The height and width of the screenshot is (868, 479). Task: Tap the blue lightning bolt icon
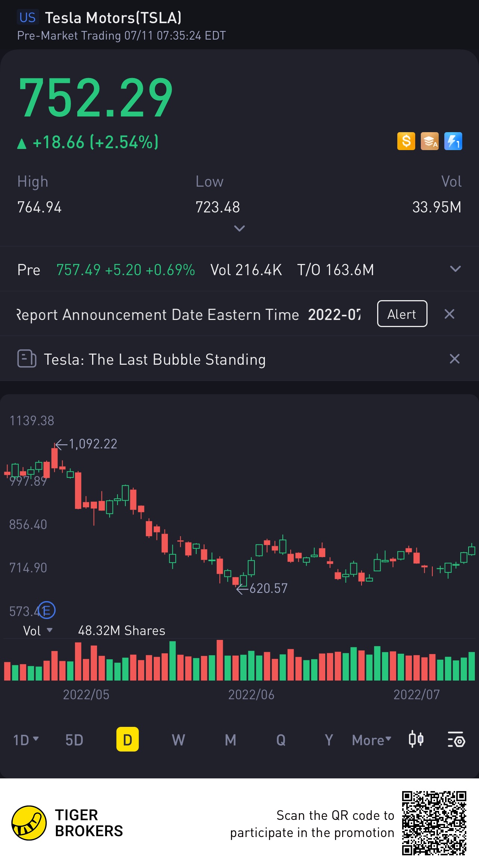pos(453,141)
